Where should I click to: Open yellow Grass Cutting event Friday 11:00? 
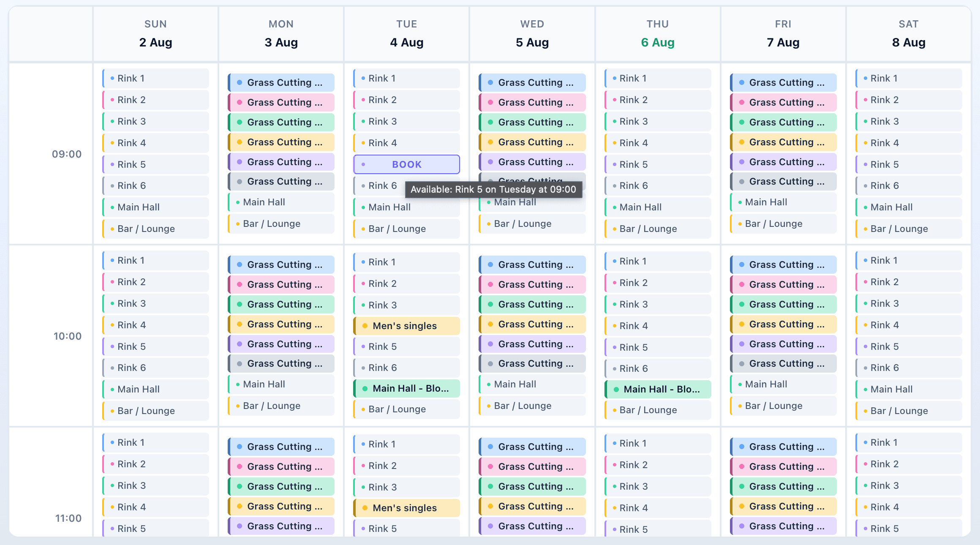(783, 506)
